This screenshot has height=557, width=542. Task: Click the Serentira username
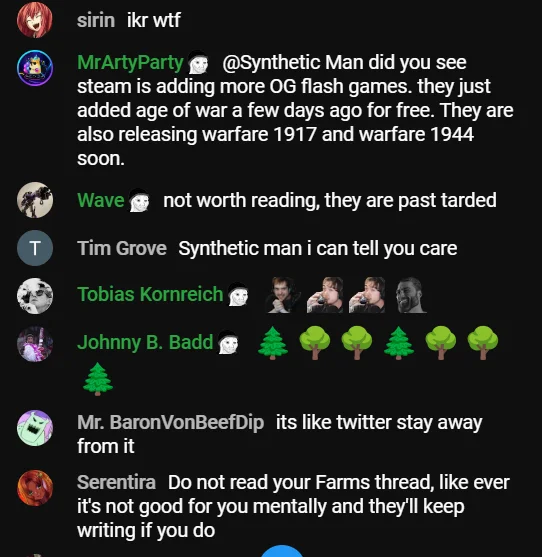(x=116, y=482)
